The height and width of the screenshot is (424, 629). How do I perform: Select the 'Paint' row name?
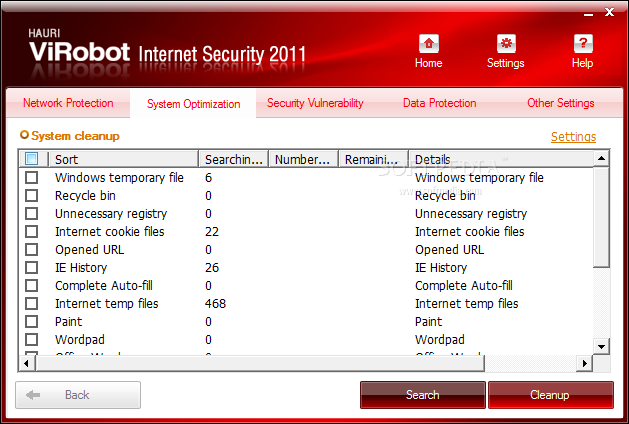(69, 322)
